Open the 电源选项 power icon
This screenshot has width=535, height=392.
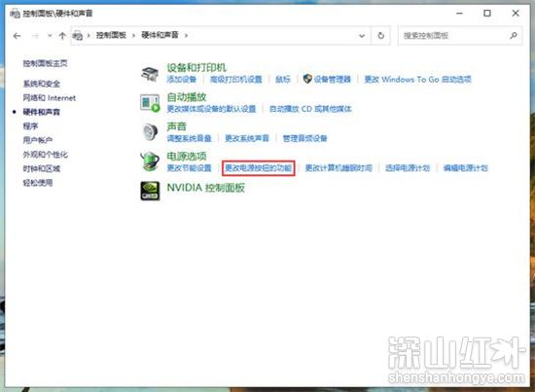click(150, 161)
